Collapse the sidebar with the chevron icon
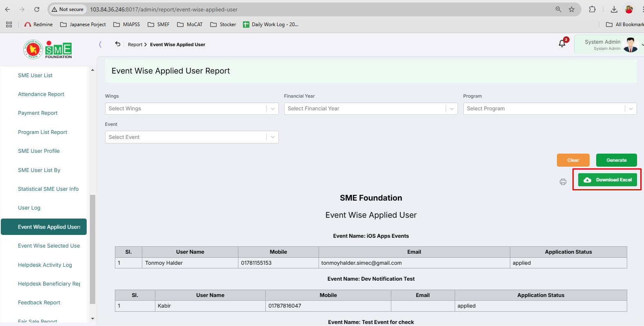Screen dimensions: 644x326 100,45
